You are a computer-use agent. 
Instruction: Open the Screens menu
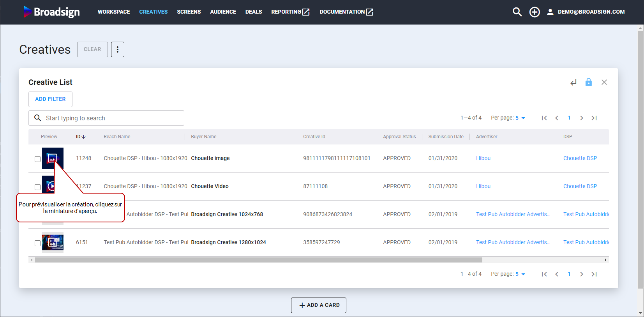click(x=189, y=12)
